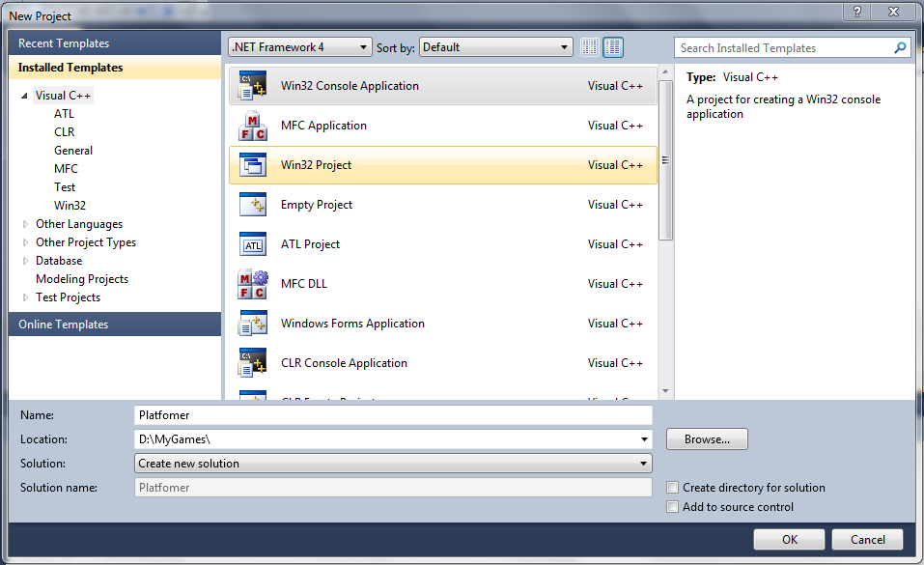Open the Online Templates section
Image resolution: width=924 pixels, height=565 pixels.
point(64,325)
